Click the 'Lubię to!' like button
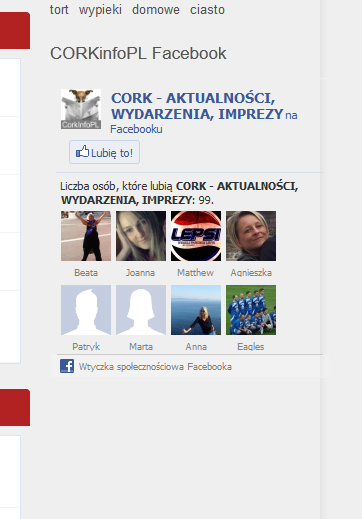 pyautogui.click(x=104, y=152)
